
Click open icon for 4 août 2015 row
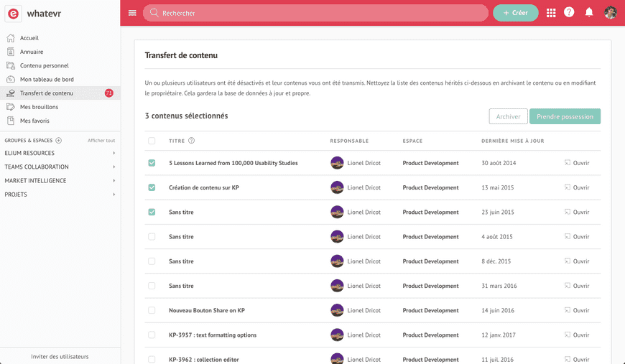[x=568, y=236]
